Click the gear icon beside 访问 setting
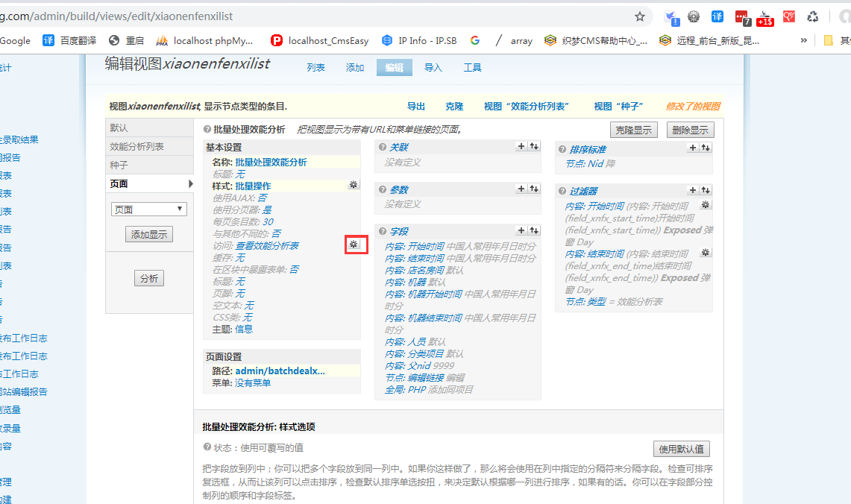 click(354, 244)
